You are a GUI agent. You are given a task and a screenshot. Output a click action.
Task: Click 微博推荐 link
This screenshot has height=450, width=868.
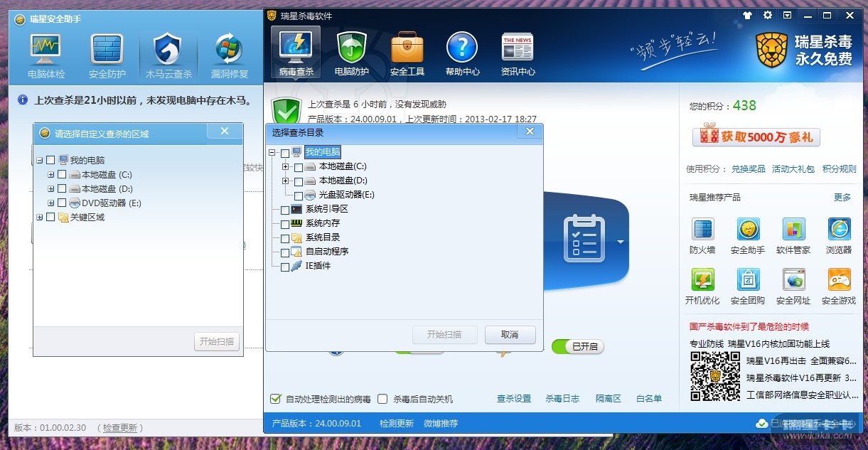(x=441, y=424)
